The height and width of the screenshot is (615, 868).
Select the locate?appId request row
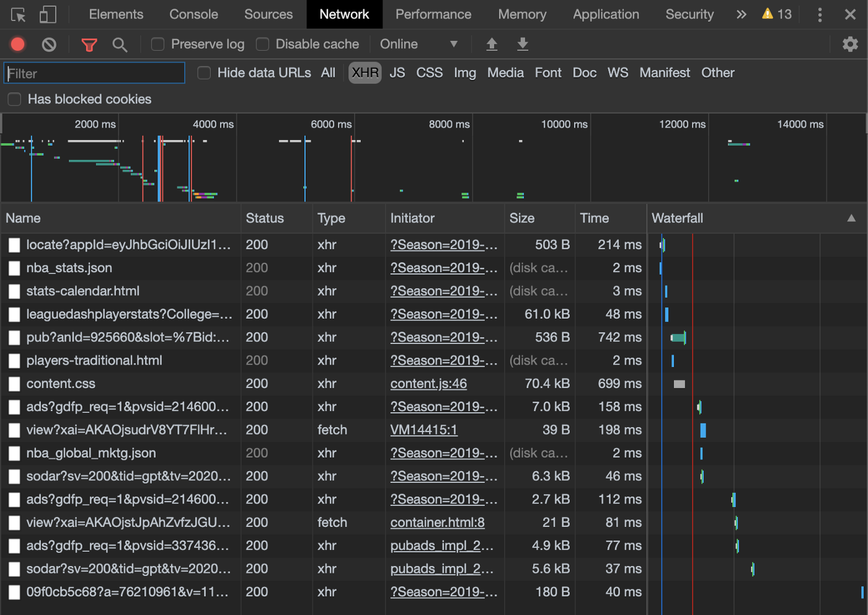coord(128,245)
